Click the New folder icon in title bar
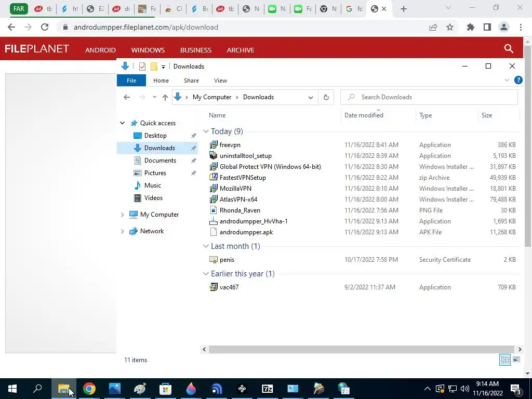The height and width of the screenshot is (399, 532). (x=154, y=66)
